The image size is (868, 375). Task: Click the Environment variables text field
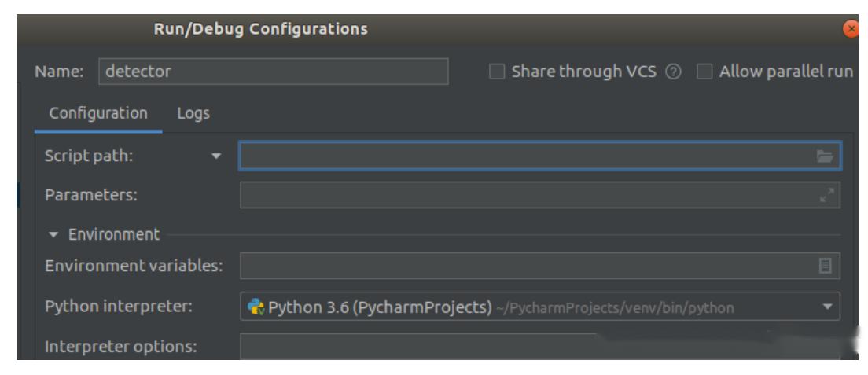pyautogui.click(x=525, y=267)
